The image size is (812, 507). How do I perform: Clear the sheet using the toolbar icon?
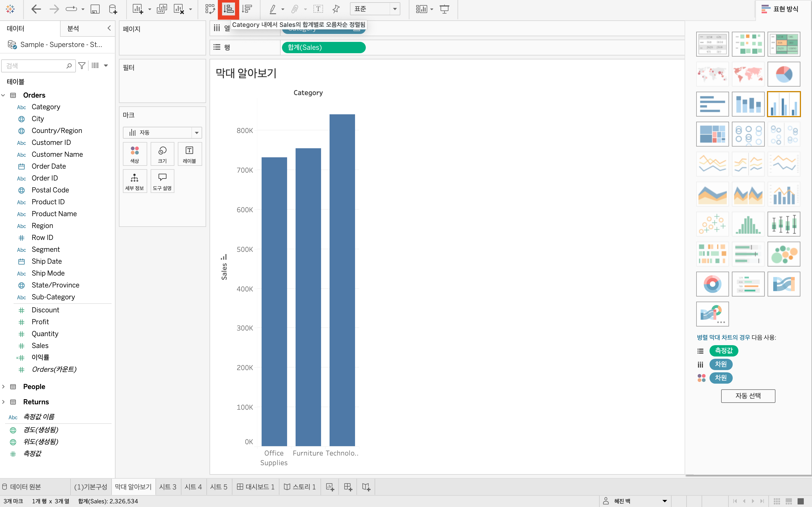tap(179, 9)
